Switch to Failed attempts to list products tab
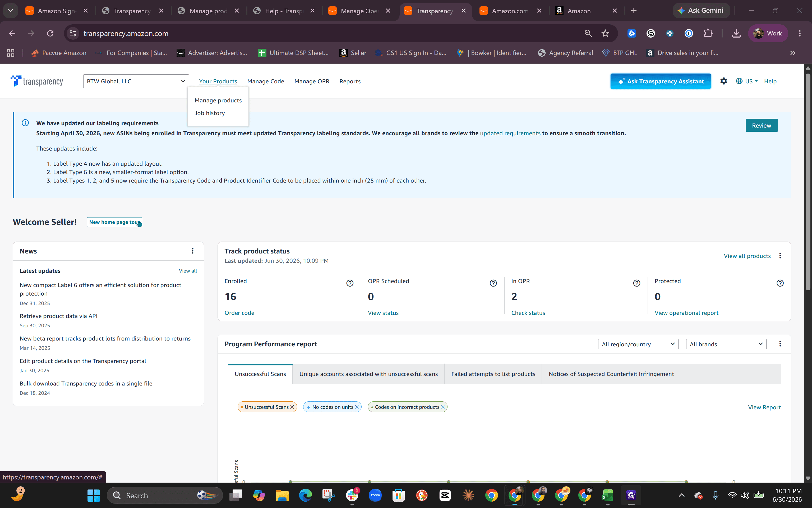The image size is (812, 508). pos(493,374)
